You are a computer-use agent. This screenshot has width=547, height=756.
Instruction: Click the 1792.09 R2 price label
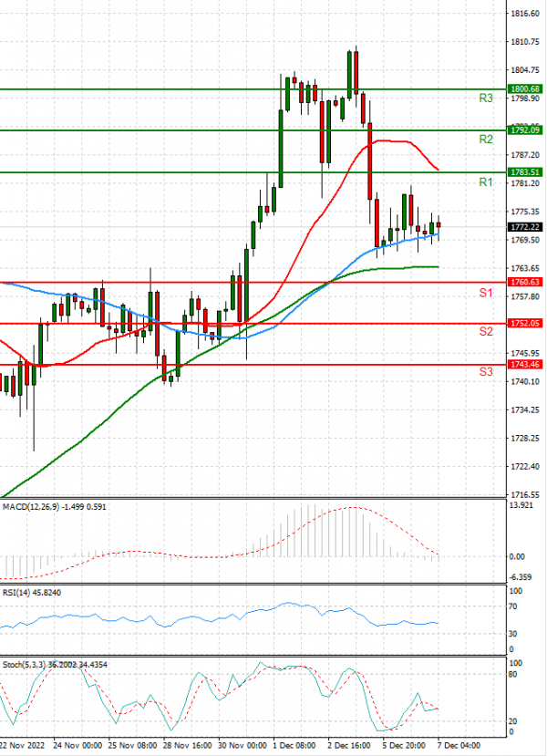point(525,130)
